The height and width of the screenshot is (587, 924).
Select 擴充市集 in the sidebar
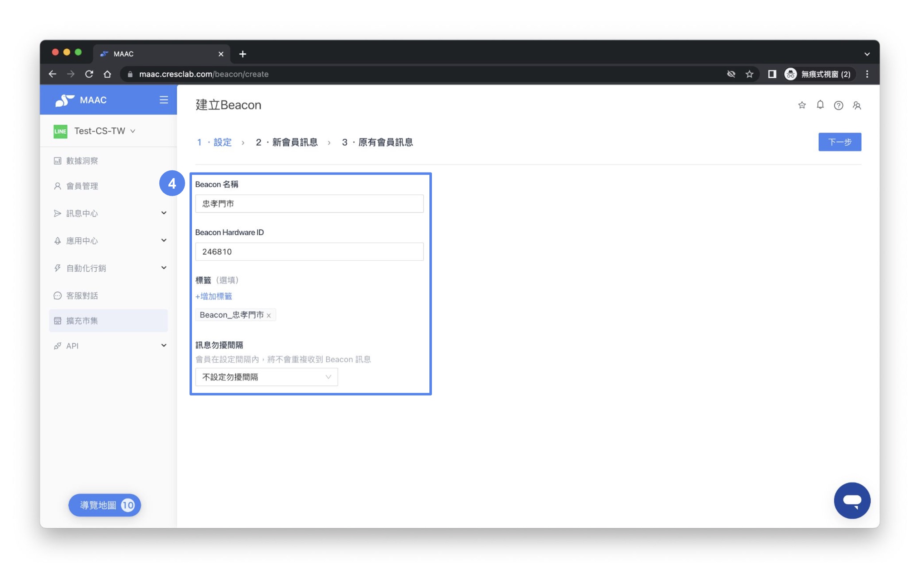[x=109, y=321]
